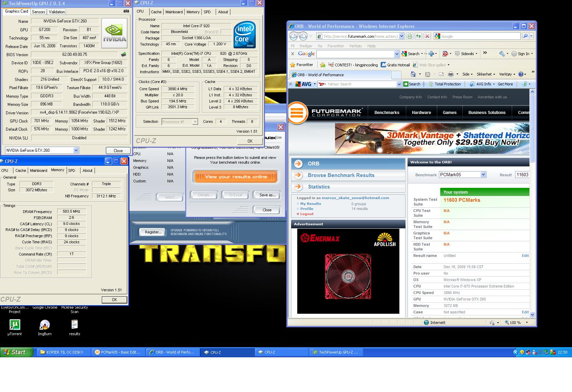Click OK in the CPU-Z Memory window
This screenshot has height=392, width=572.
point(114,299)
